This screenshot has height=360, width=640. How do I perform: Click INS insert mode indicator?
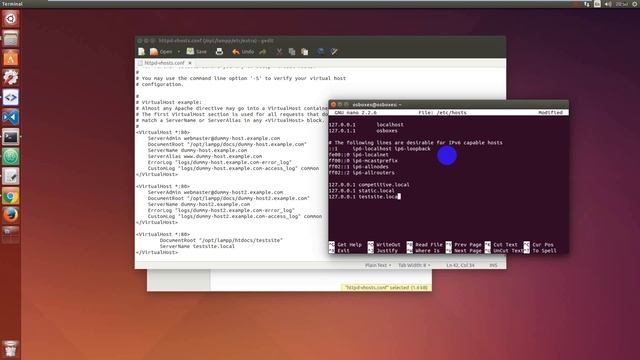point(493,265)
